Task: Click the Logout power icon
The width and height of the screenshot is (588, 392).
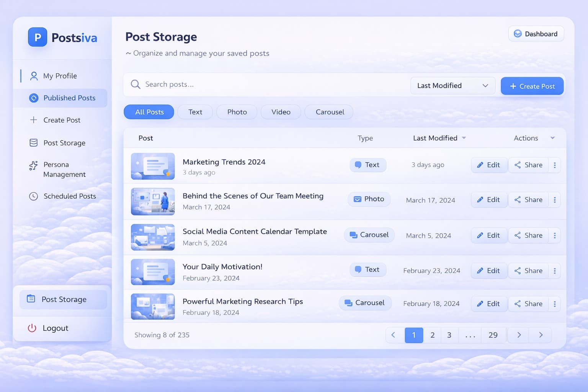Action: (x=32, y=328)
